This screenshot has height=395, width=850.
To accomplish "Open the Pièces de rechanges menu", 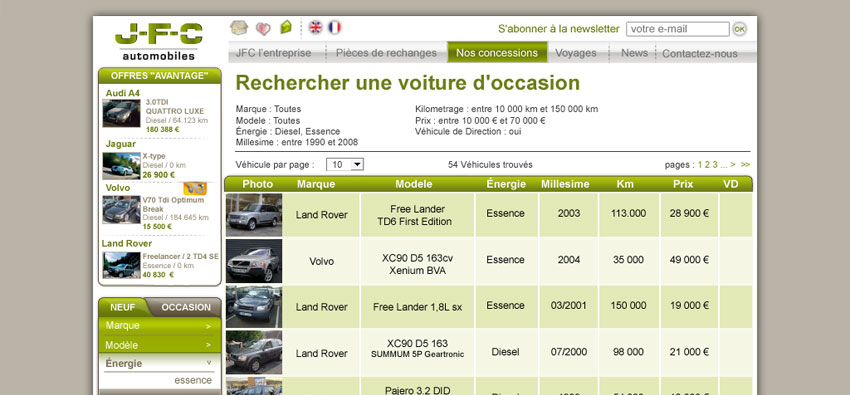I will [x=386, y=53].
